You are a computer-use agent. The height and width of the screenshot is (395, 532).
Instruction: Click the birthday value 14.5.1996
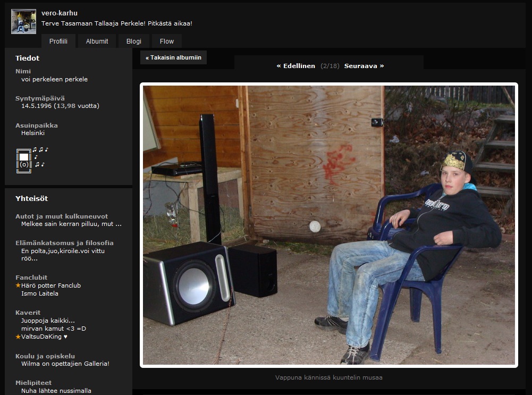click(x=36, y=106)
